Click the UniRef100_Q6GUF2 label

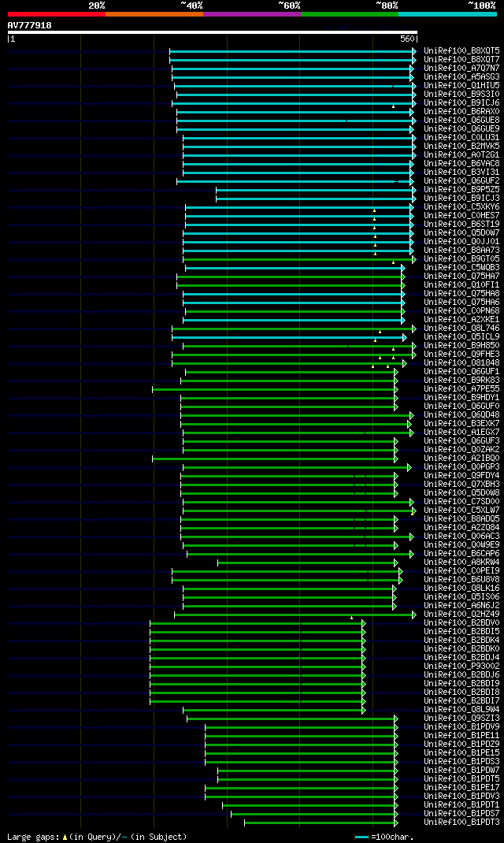pos(461,180)
